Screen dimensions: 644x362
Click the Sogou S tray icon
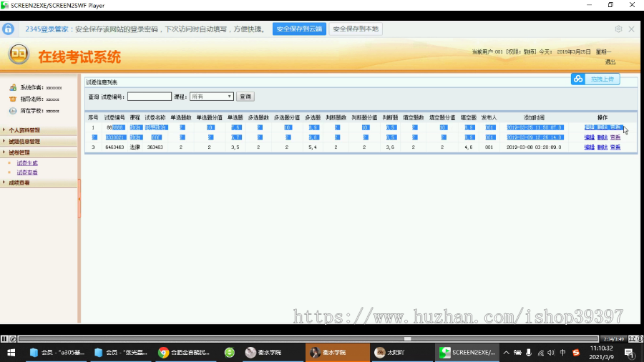click(x=576, y=353)
